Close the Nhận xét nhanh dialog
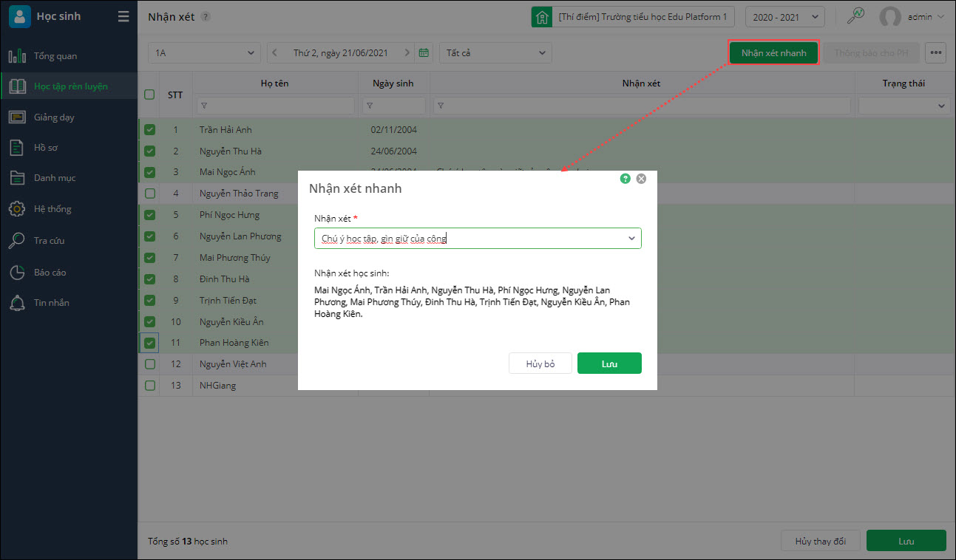 (641, 179)
